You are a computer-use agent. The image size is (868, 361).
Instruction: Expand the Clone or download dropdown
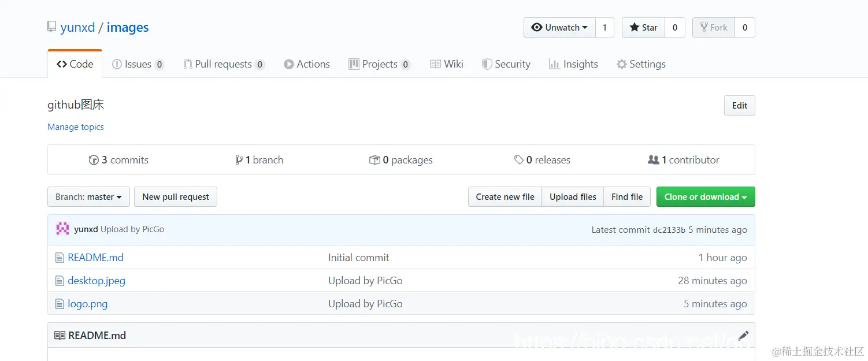[x=706, y=197]
